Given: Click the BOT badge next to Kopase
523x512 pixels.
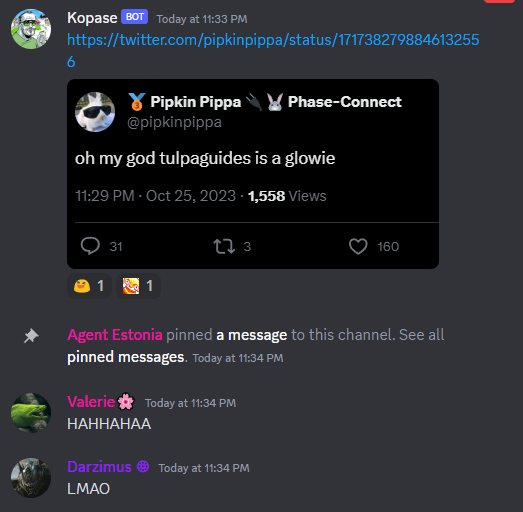Looking at the screenshot, I should pos(134,17).
